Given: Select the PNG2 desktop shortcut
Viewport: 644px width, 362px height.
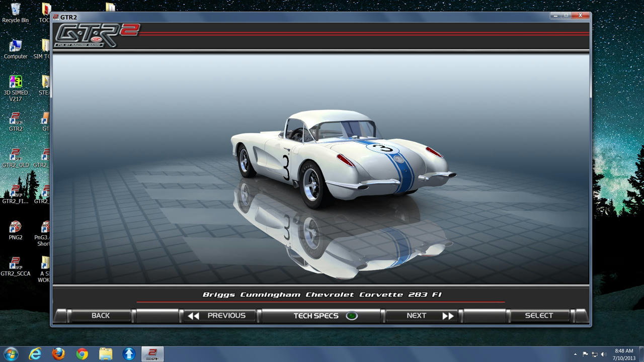Looking at the screenshot, I should click(x=16, y=230).
